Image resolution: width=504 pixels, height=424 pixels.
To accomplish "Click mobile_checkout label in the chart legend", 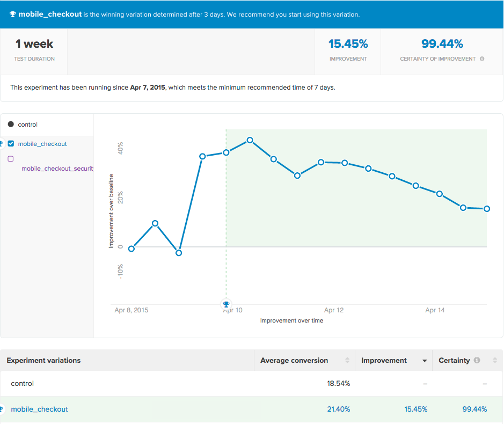I will click(42, 144).
